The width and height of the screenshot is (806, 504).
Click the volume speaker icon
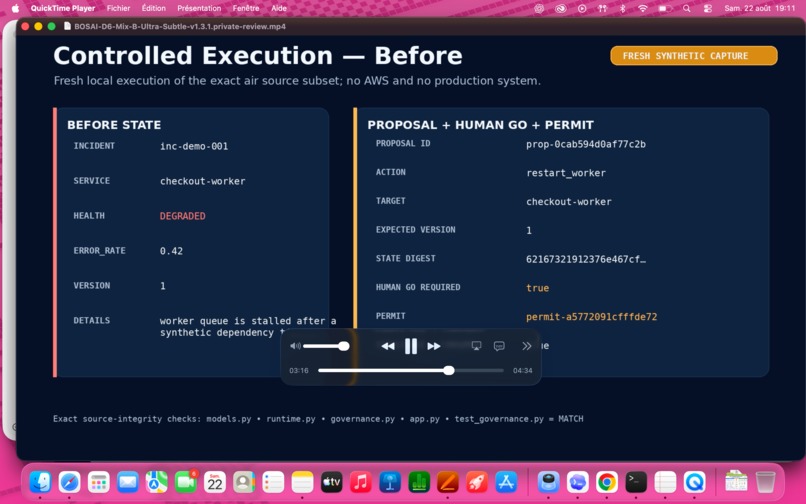tap(296, 346)
